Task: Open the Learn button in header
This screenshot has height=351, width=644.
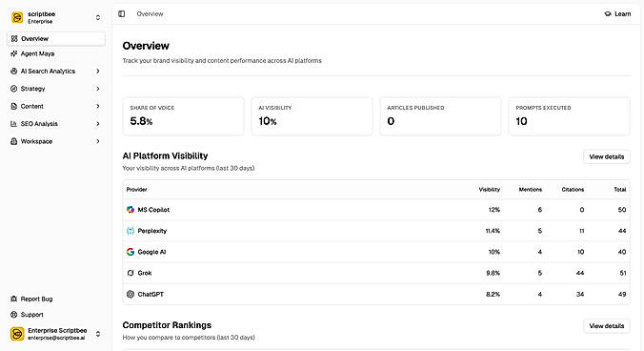Action: 617,14
